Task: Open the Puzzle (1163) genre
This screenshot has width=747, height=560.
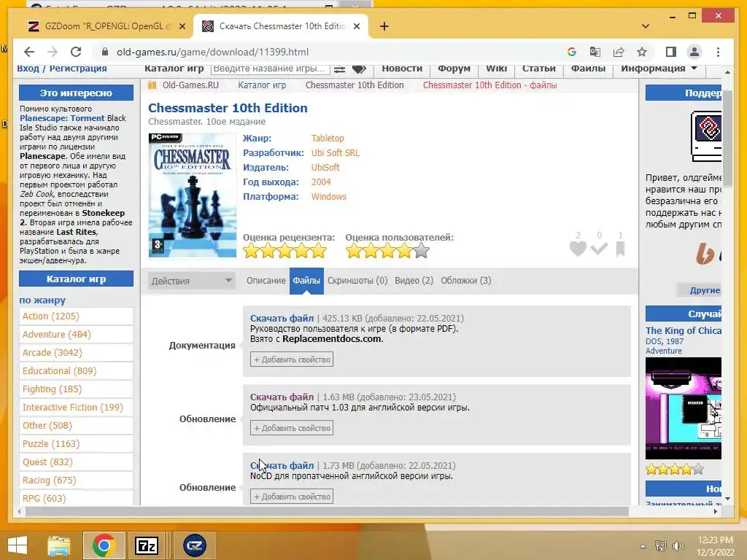Action: (x=51, y=444)
